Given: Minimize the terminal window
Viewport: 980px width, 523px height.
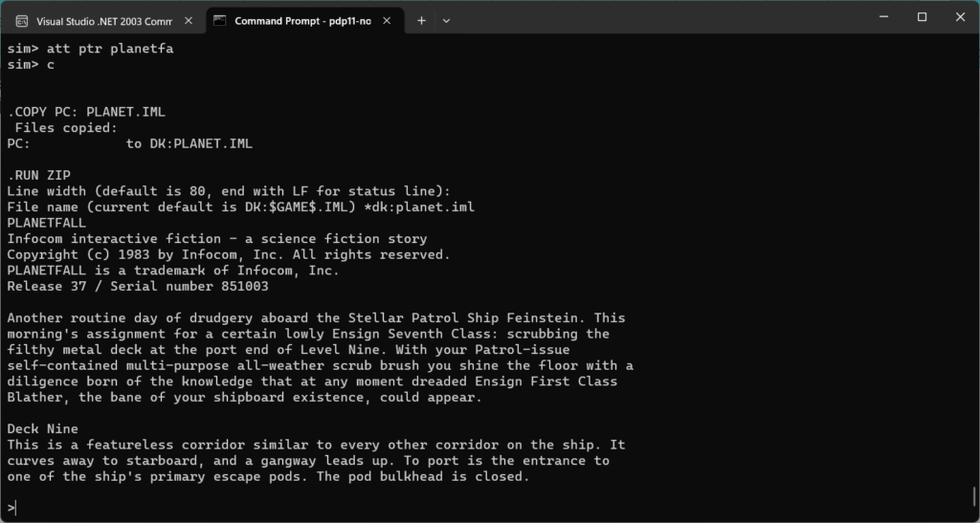Looking at the screenshot, I should pos(879,16).
